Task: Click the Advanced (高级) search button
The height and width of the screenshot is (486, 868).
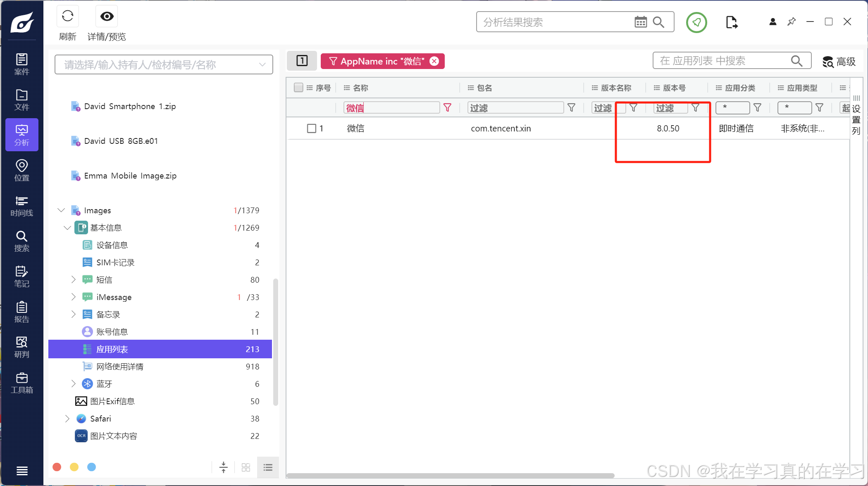Action: coord(839,62)
